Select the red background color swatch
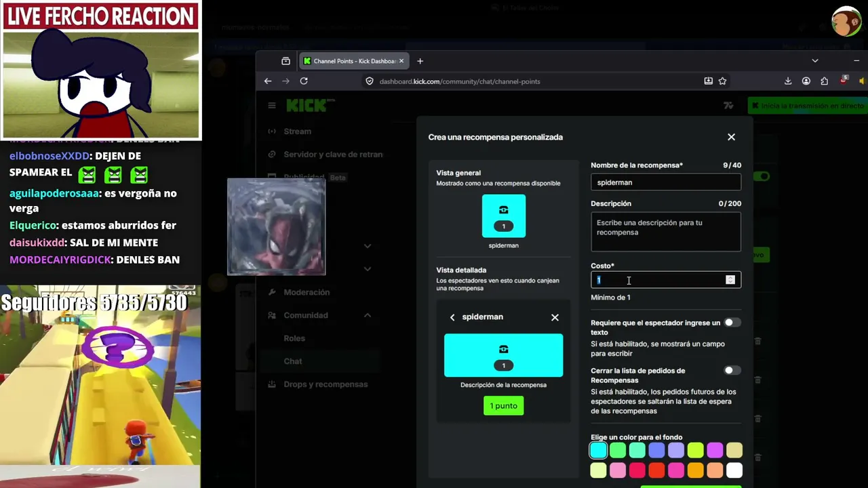The height and width of the screenshot is (488, 868). 656,470
